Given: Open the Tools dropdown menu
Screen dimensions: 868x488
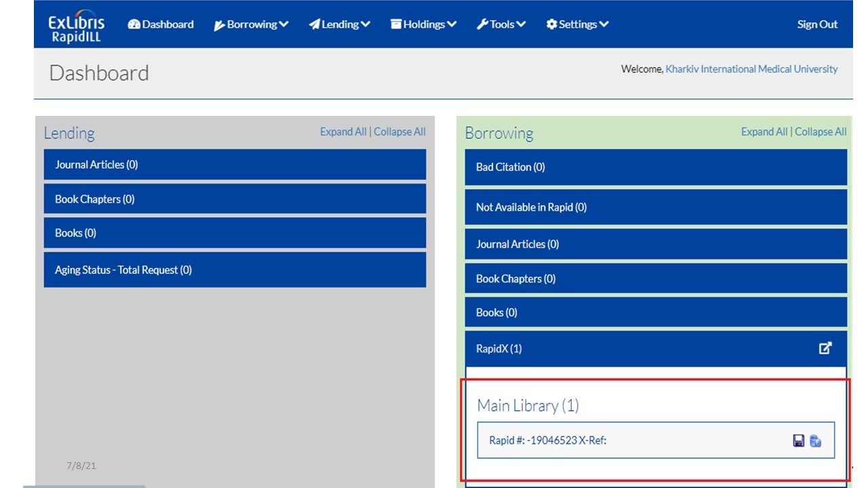Looking at the screenshot, I should [502, 24].
